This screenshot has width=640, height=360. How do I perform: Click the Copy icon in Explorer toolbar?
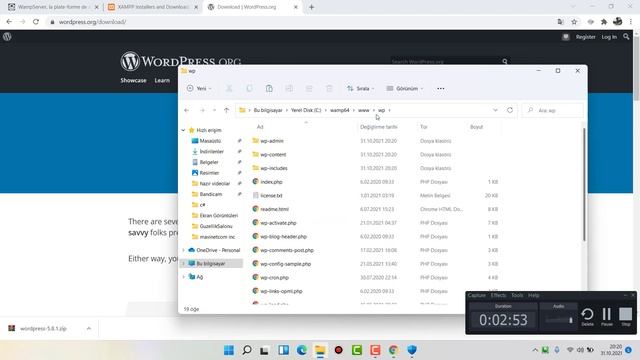click(x=249, y=89)
